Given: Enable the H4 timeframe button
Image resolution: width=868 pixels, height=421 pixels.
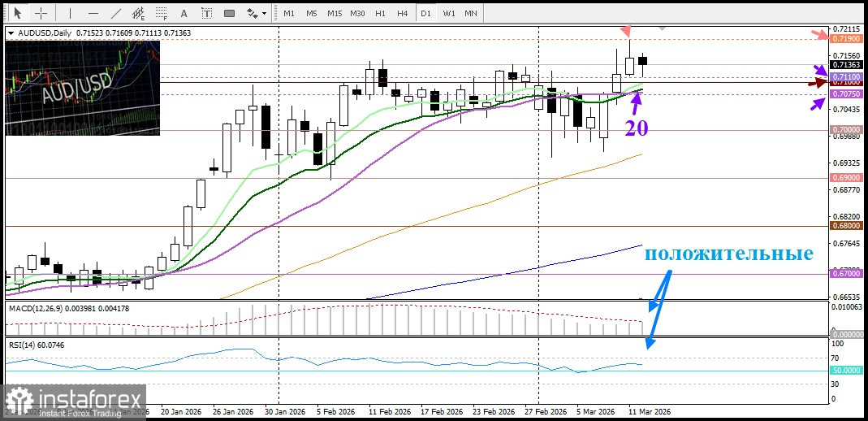Looking at the screenshot, I should click(x=403, y=13).
